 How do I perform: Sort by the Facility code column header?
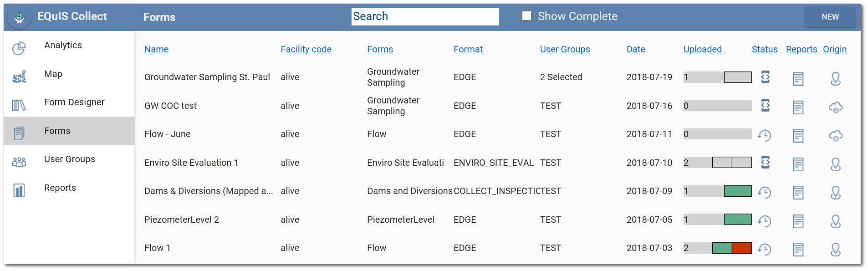click(x=306, y=49)
